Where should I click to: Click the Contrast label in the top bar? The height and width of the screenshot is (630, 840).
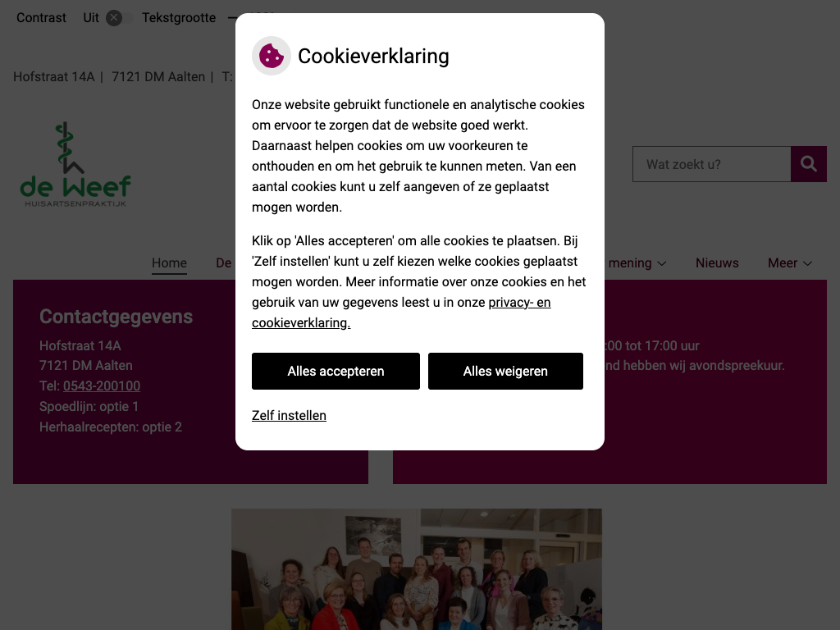tap(41, 18)
